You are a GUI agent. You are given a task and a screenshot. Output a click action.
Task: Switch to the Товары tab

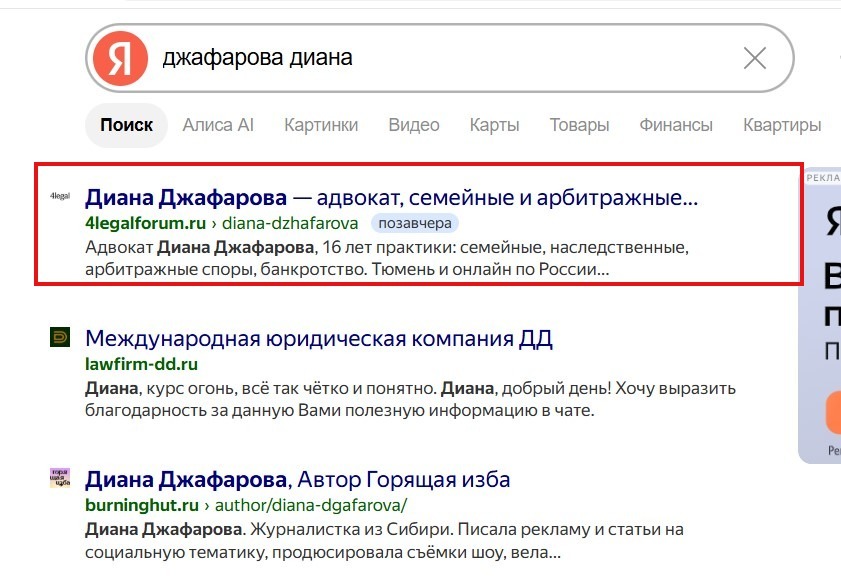point(579,125)
